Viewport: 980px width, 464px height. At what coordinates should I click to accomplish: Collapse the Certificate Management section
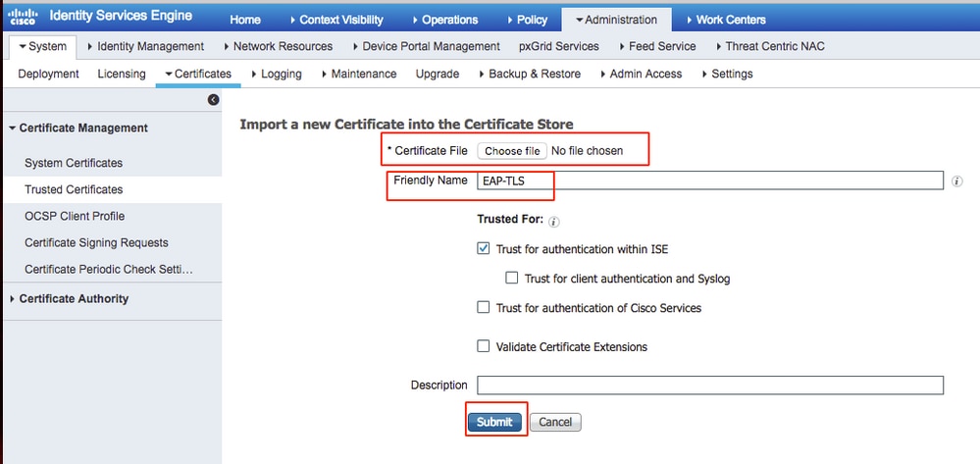[78, 128]
